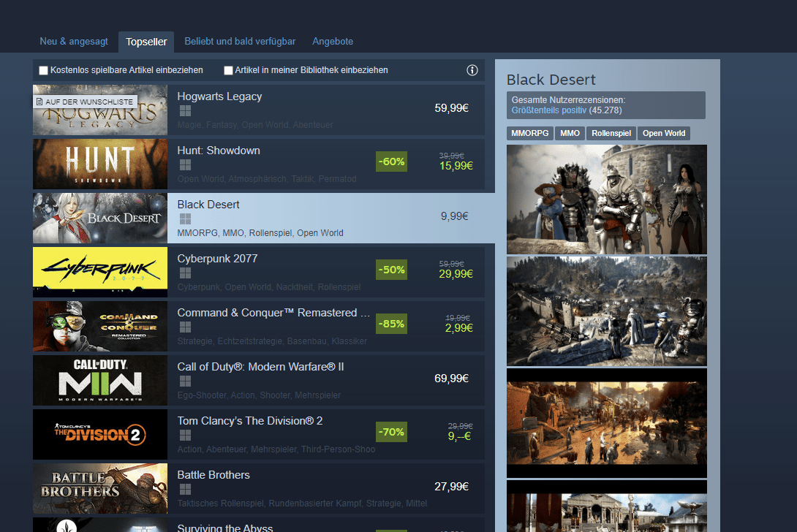Click the 27,99€ Battle Brothers price
The image size is (797, 532).
click(x=451, y=487)
